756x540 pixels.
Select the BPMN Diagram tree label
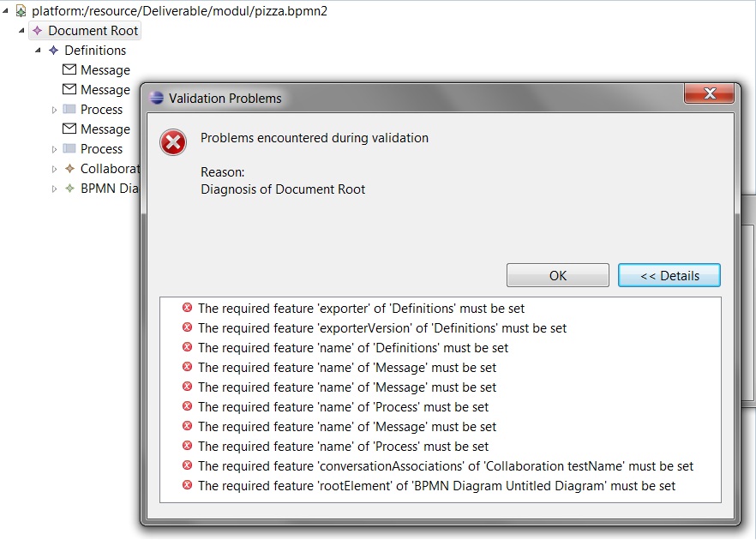point(110,189)
